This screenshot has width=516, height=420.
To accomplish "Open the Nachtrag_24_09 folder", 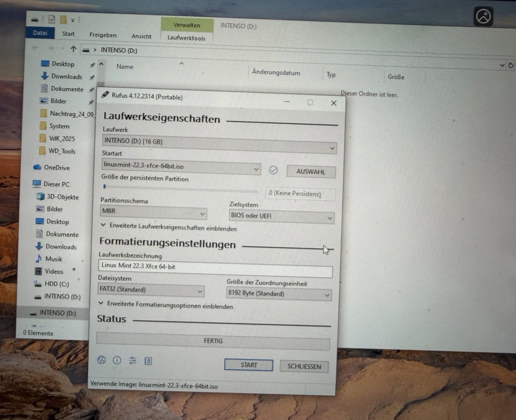I will [x=67, y=114].
